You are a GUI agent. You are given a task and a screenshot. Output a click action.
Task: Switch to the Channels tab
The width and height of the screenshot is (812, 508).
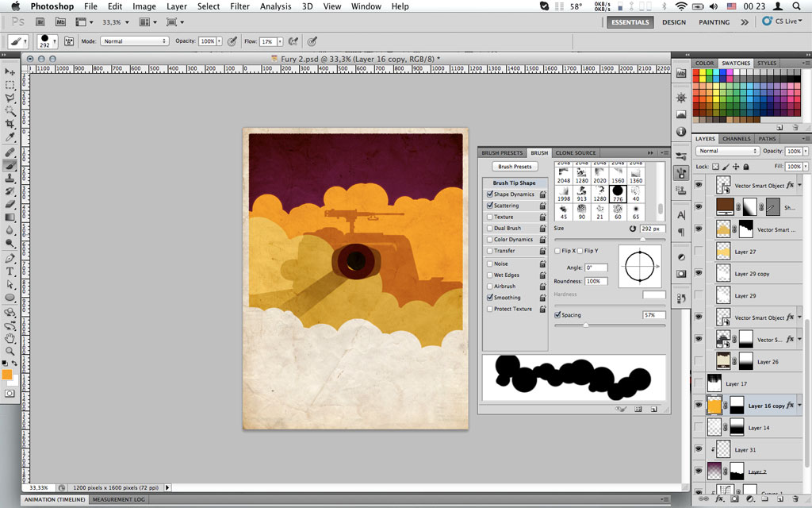736,139
